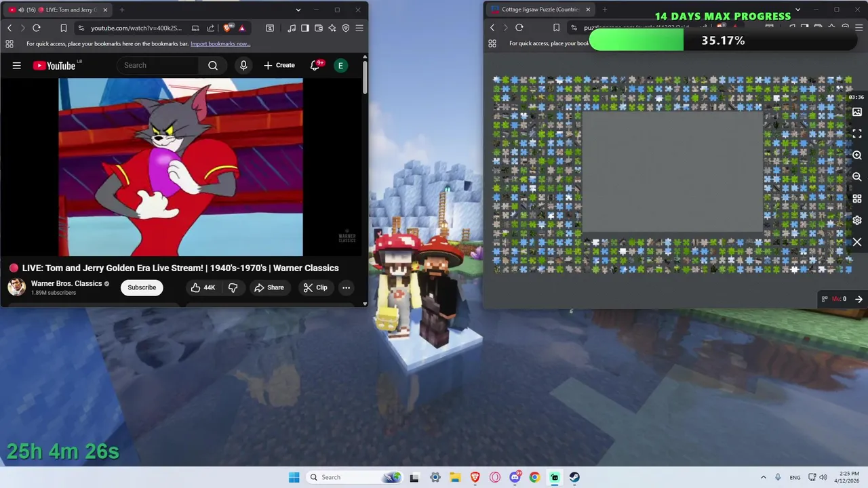
Task: Bookmark the YouTube page
Action: [63, 28]
